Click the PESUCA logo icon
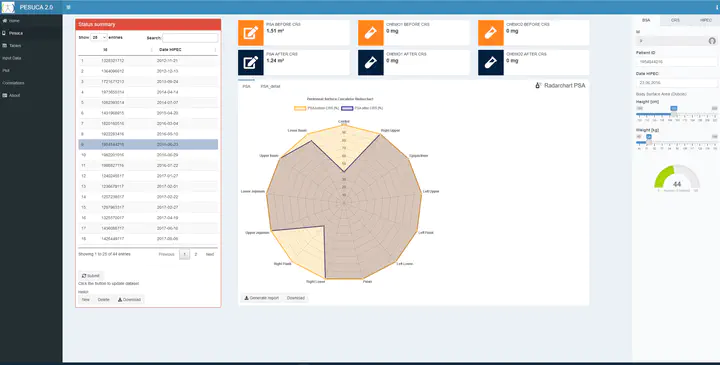Screen dimensions: 720x365 pos(8,7)
